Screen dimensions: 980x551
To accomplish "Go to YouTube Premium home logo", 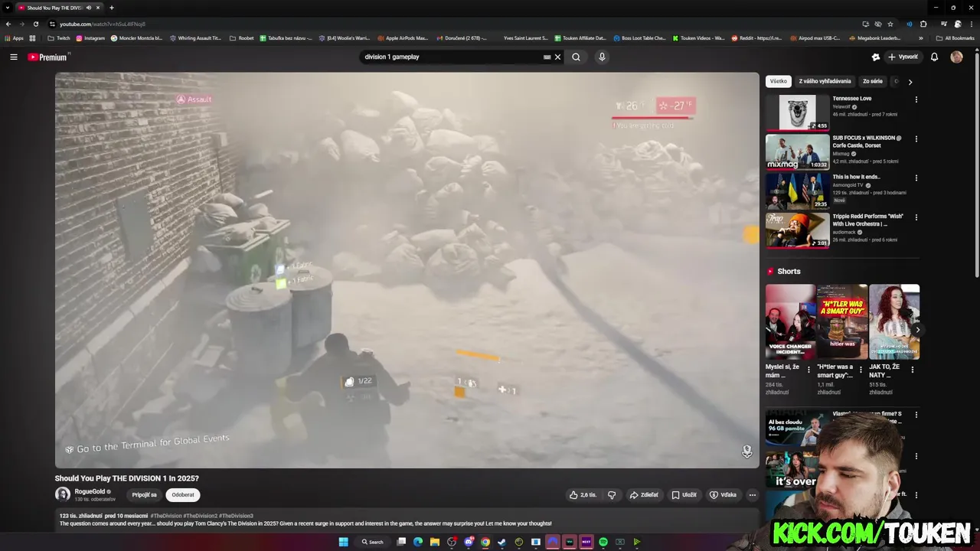I will (x=49, y=57).
